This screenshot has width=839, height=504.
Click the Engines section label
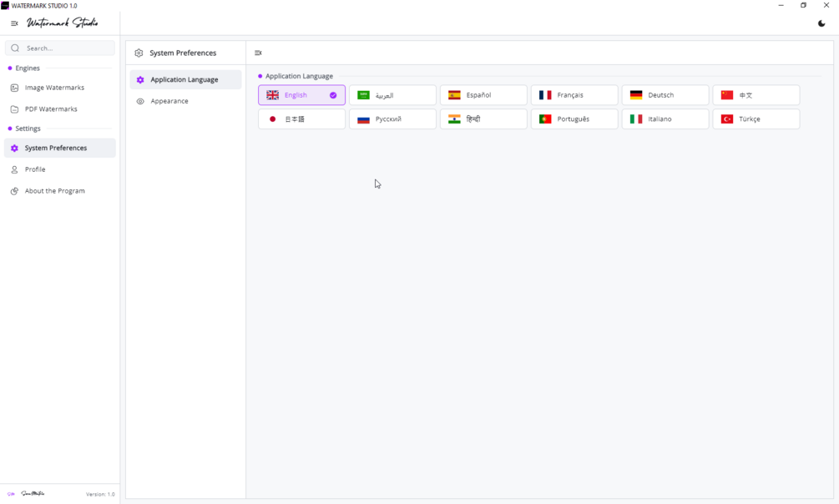click(x=28, y=68)
